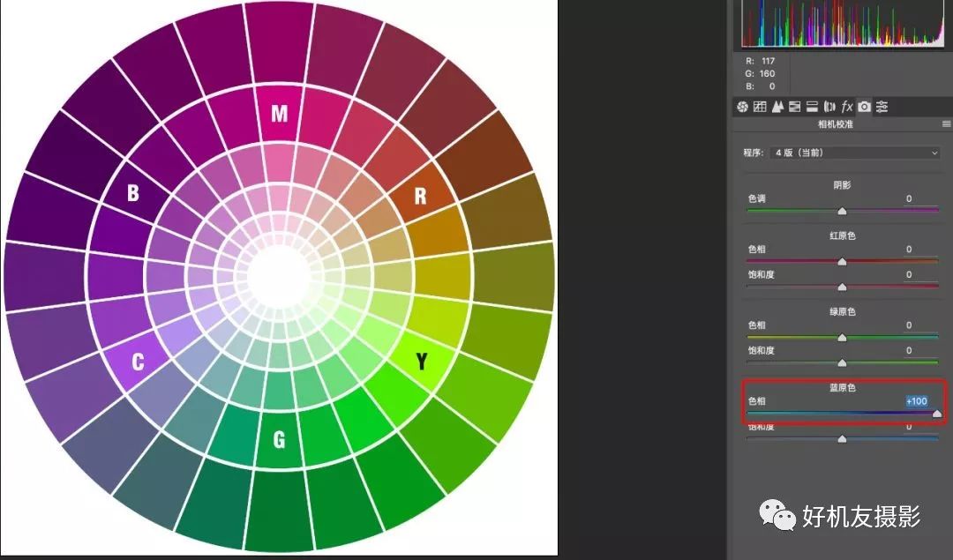
Task: Click the 阴影 色调 tint slider
Action: [843, 211]
